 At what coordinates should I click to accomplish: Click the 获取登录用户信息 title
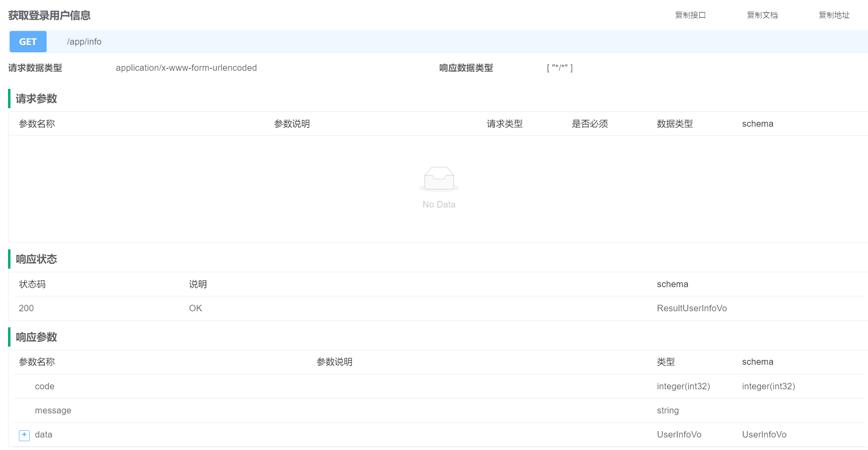click(x=49, y=15)
